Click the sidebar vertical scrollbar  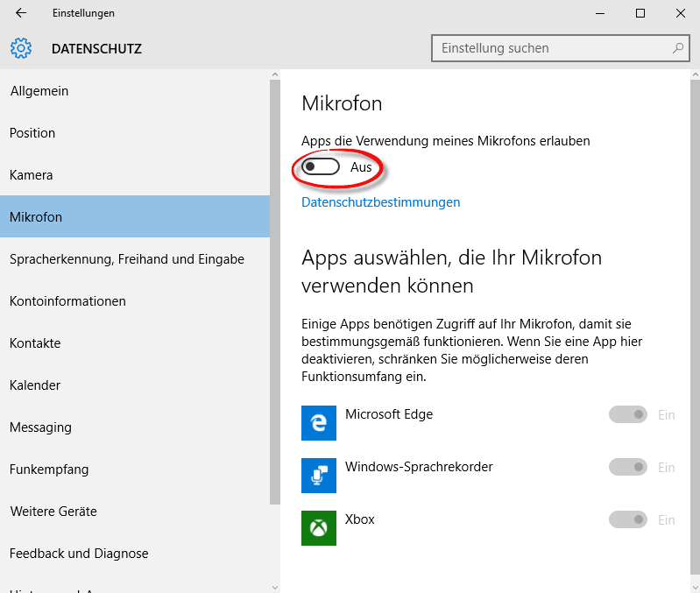pos(275,289)
